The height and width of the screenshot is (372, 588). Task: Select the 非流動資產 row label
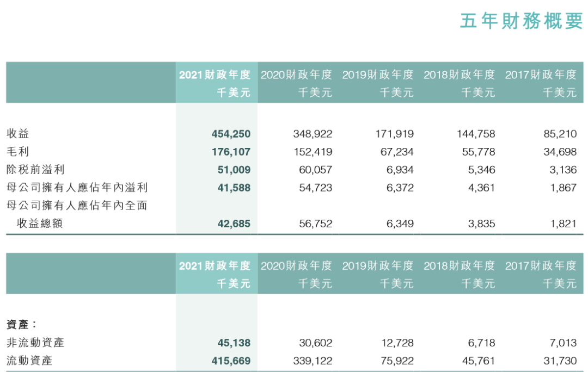(35, 343)
